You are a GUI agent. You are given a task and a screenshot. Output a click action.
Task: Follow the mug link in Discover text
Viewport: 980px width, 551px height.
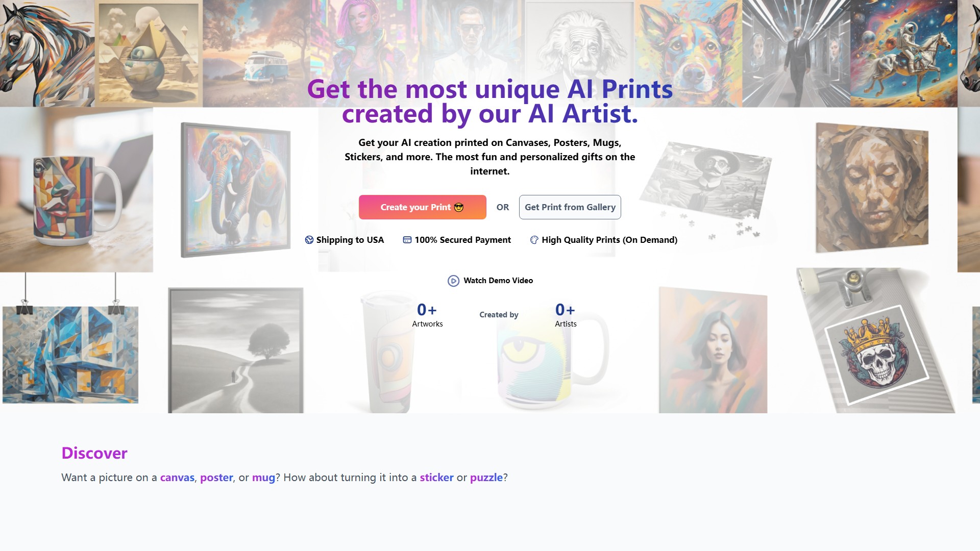(x=263, y=478)
